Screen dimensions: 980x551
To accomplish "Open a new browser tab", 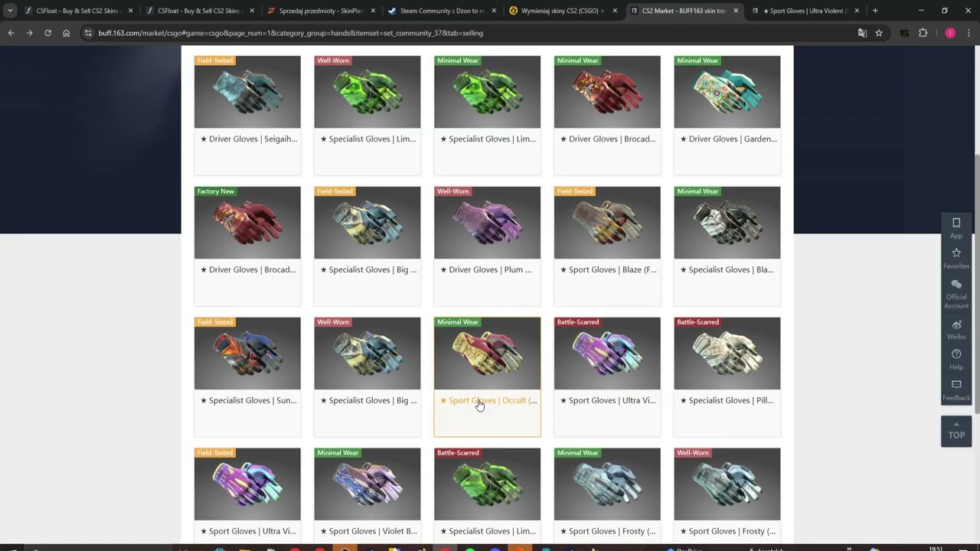I will 875,11.
